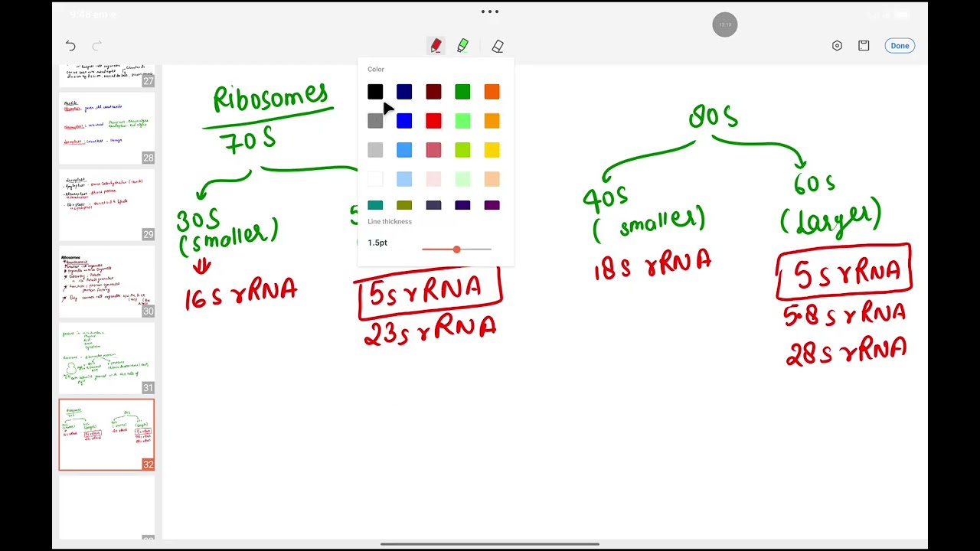The image size is (980, 551).
Task: Click the '23 S rRNA' note
Action: click(430, 331)
